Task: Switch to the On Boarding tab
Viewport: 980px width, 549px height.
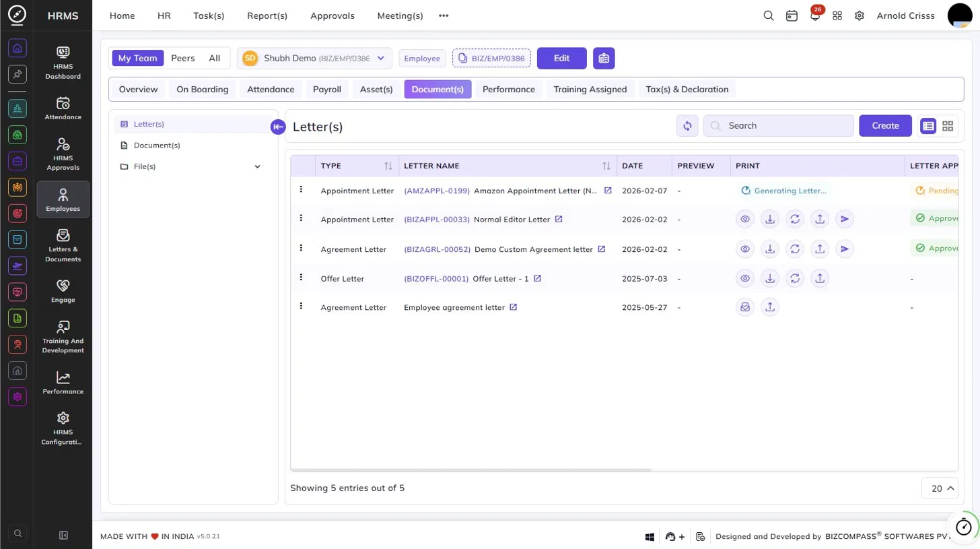Action: [x=203, y=89]
